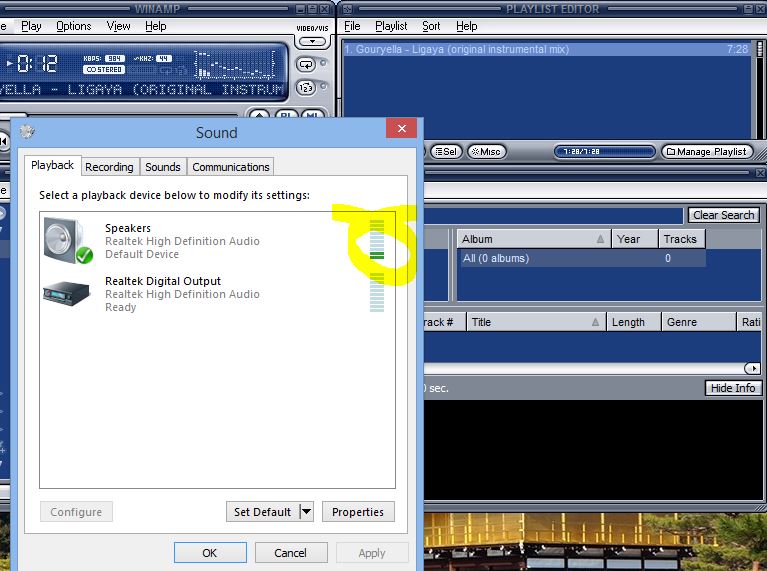Click the spectrum visualizer in Winamp
The width and height of the screenshot is (767, 571).
pos(235,65)
